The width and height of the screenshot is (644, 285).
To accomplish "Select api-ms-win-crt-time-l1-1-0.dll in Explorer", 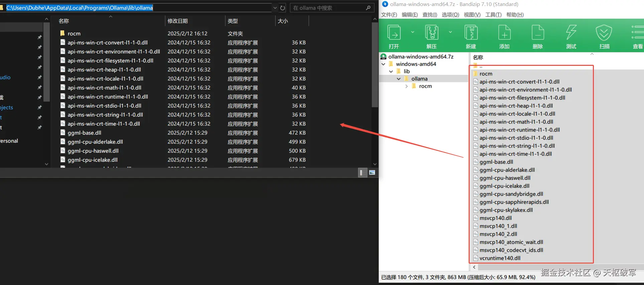I will pyautogui.click(x=104, y=124).
